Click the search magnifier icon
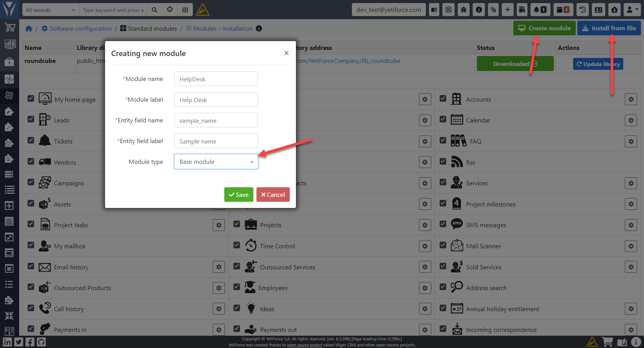 [154, 10]
